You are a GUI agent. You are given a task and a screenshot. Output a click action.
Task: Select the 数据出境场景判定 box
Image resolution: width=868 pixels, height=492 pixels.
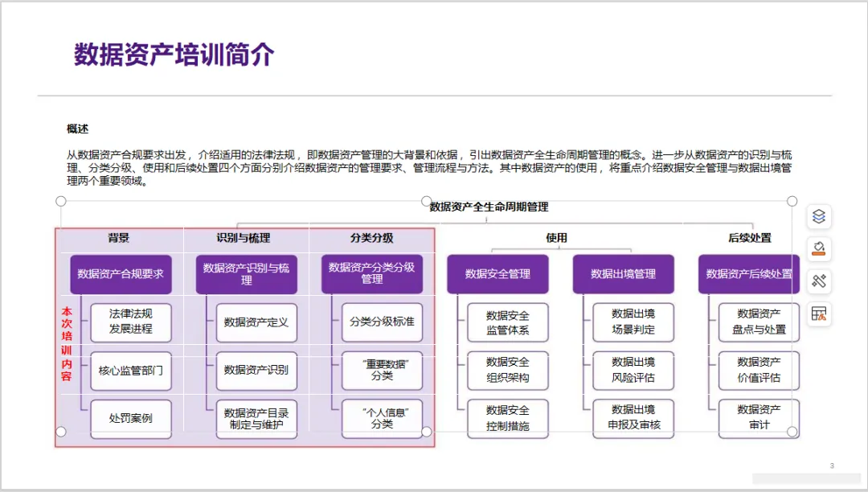coord(633,322)
